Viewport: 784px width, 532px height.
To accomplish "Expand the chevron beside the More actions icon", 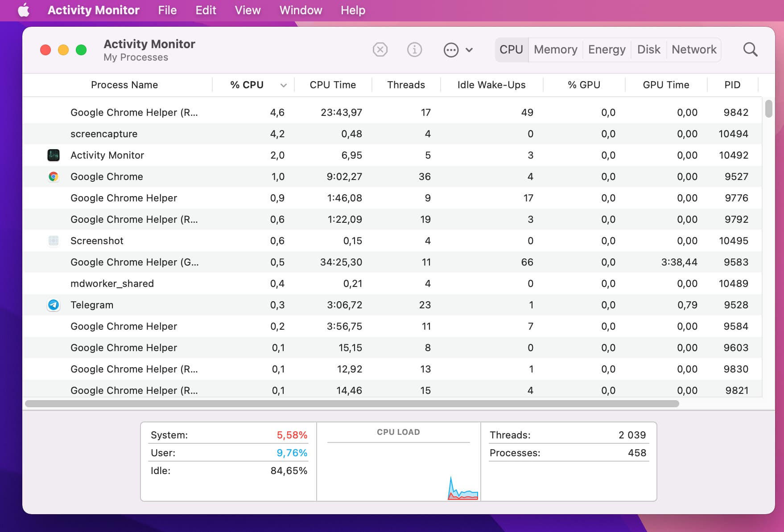I will point(469,50).
